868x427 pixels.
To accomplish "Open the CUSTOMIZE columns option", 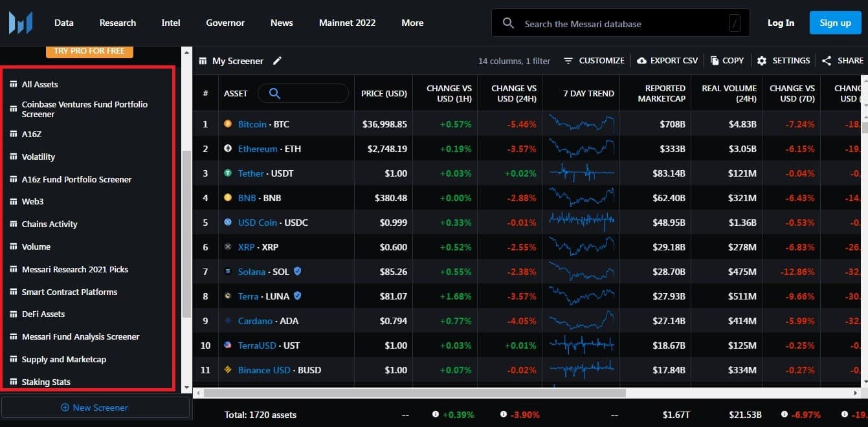I will (x=594, y=61).
